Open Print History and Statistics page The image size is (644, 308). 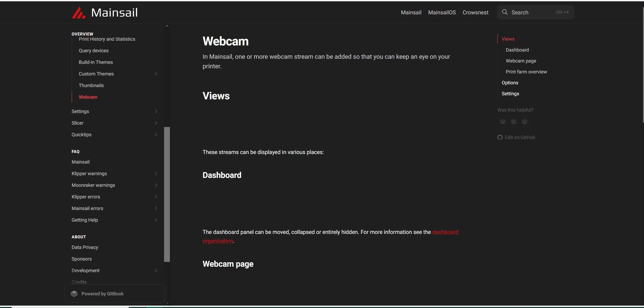[x=107, y=39]
